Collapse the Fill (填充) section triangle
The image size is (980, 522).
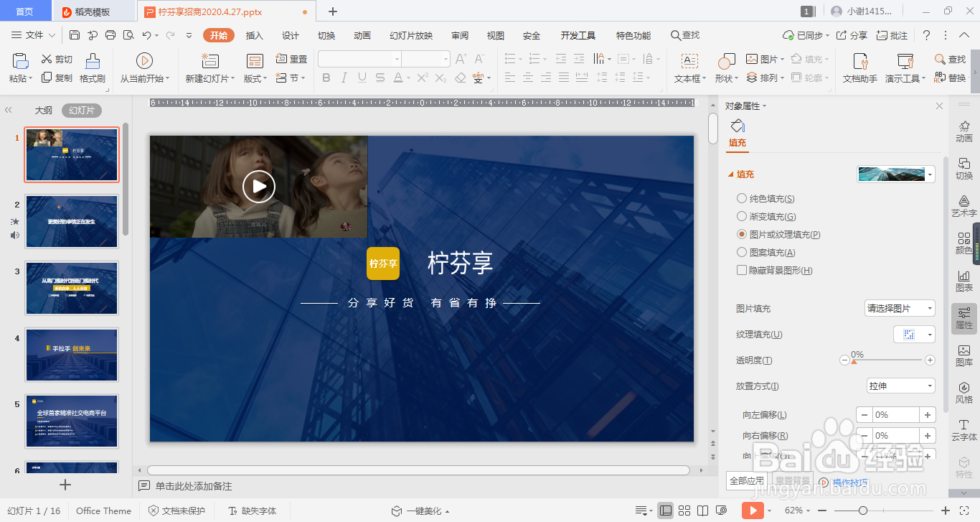point(730,174)
